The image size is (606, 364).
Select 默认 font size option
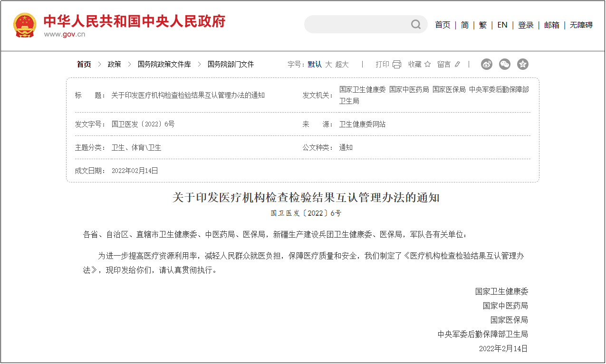pos(314,64)
